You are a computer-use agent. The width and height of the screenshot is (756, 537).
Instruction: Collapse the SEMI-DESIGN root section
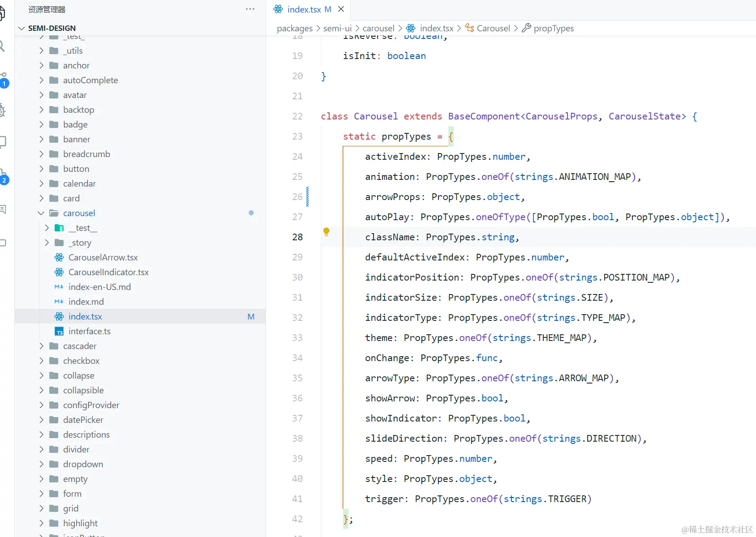click(x=21, y=28)
